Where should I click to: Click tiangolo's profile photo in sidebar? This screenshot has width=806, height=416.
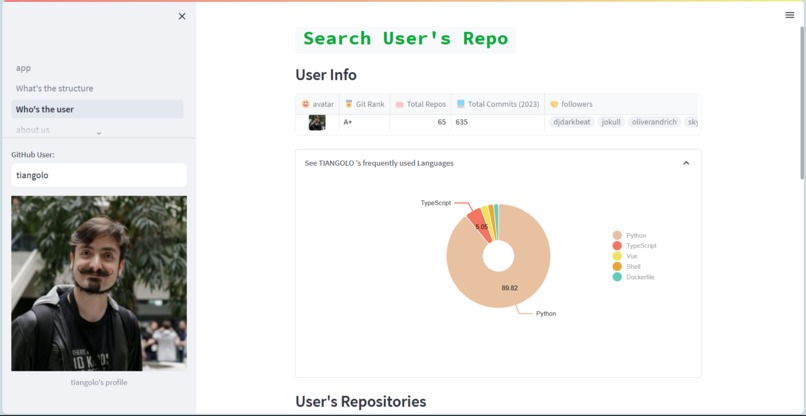click(99, 283)
